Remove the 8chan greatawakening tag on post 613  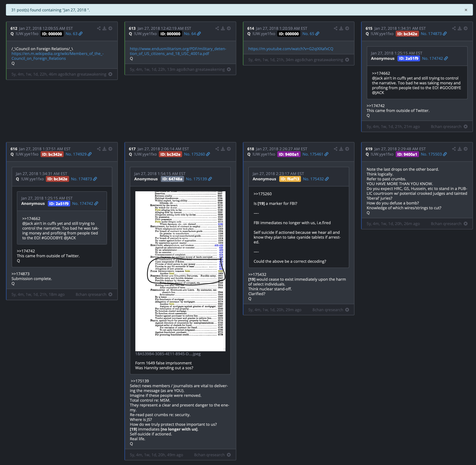click(229, 69)
